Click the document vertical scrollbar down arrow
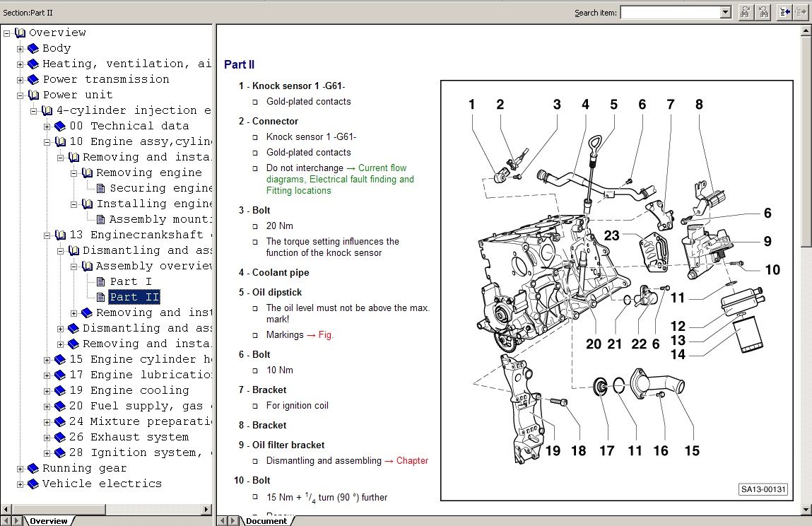This screenshot has width=812, height=526. point(806,510)
